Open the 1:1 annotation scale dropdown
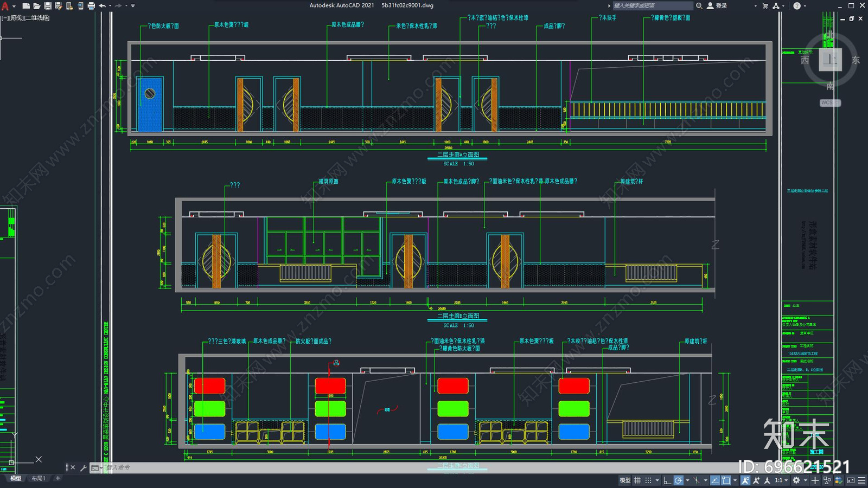Viewport: 868px width, 488px height. (x=781, y=480)
